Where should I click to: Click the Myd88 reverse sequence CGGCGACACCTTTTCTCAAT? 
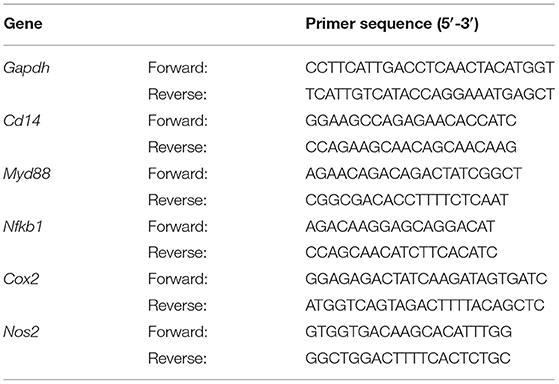pyautogui.click(x=407, y=200)
